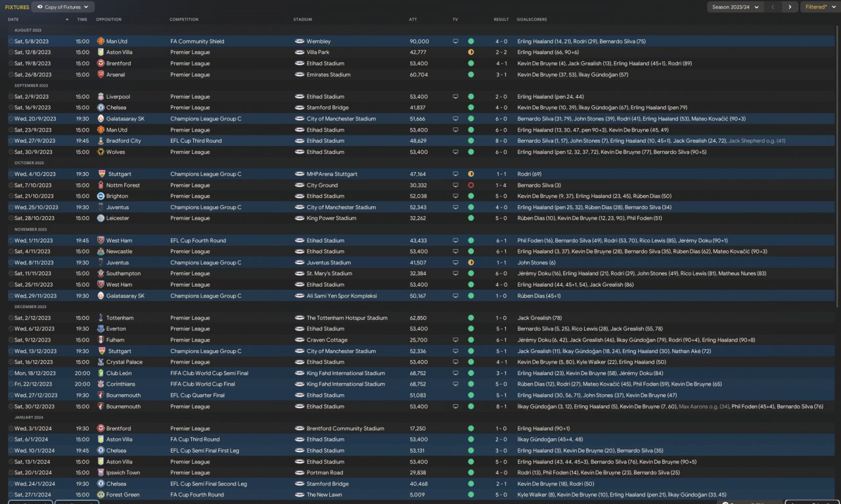Click the MHPArena Stuttgart stadium name

332,174
